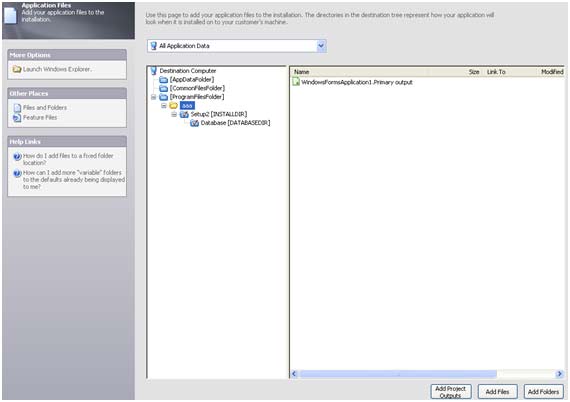Image resolution: width=570 pixels, height=402 pixels.
Task: Collapse the [ProgramFilesFolder] tree node
Action: (153, 97)
